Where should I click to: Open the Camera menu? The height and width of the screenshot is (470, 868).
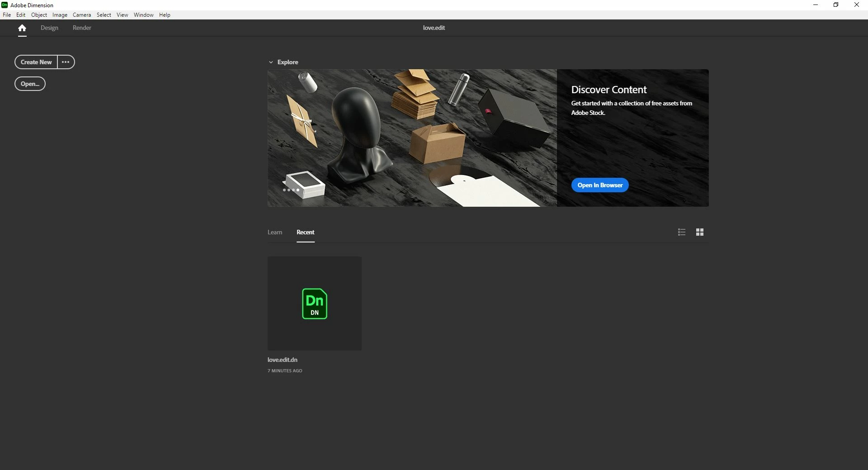point(82,15)
